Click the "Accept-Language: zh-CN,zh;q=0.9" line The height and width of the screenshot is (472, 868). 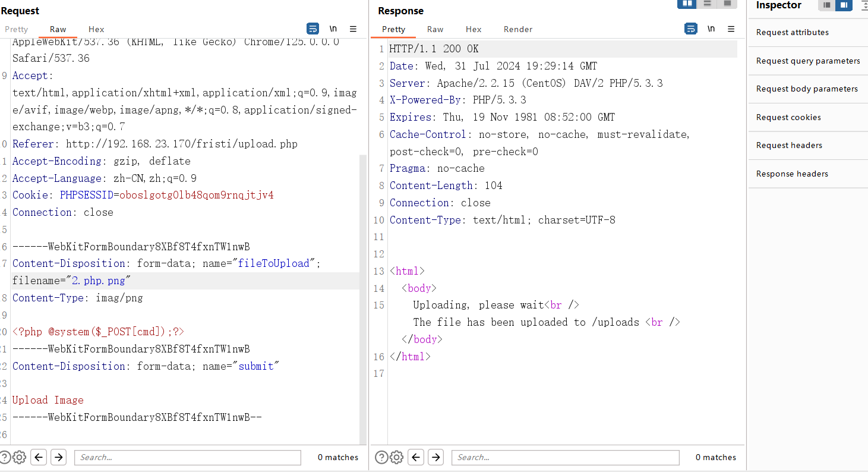tap(105, 178)
